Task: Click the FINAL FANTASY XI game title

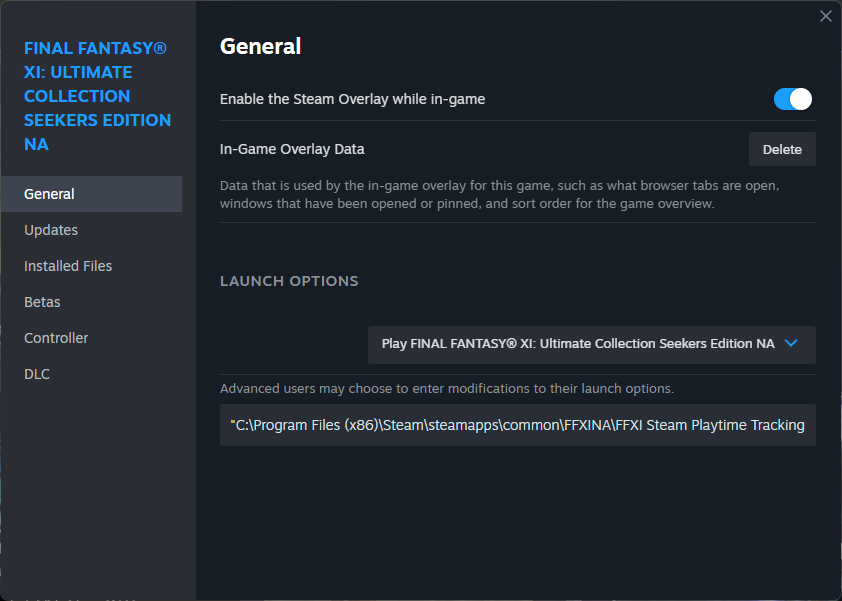Action: [x=97, y=96]
